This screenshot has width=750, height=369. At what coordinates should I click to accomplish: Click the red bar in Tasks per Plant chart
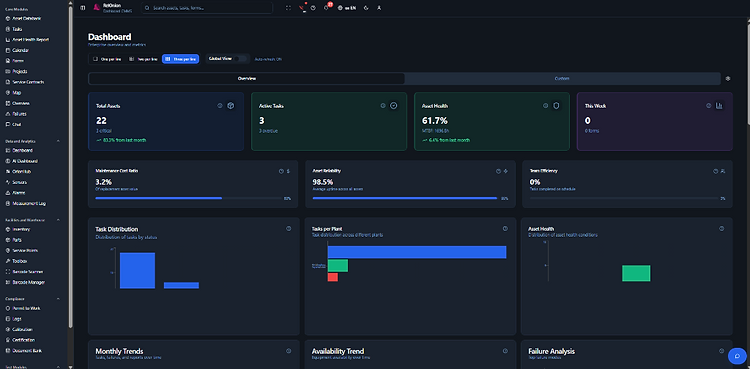point(333,277)
